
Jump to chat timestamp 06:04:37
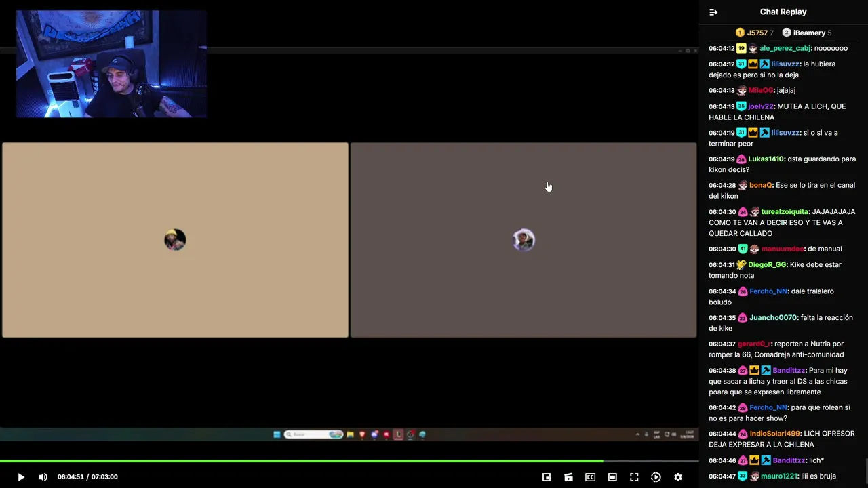click(x=722, y=344)
